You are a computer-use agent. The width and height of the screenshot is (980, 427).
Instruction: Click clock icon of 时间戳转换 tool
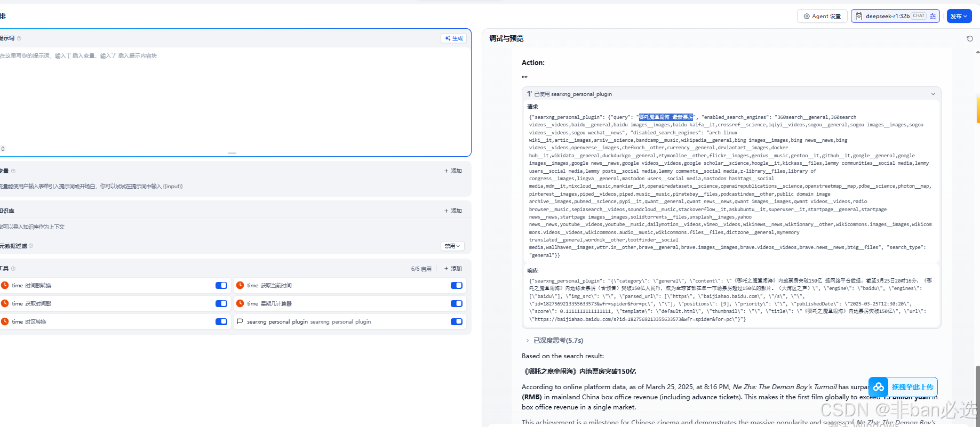[5, 286]
